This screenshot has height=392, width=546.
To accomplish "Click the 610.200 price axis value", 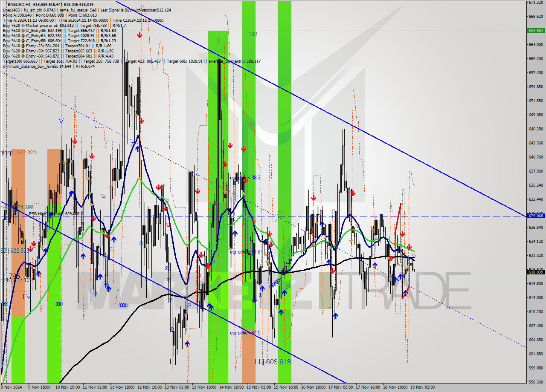I will point(535,312).
